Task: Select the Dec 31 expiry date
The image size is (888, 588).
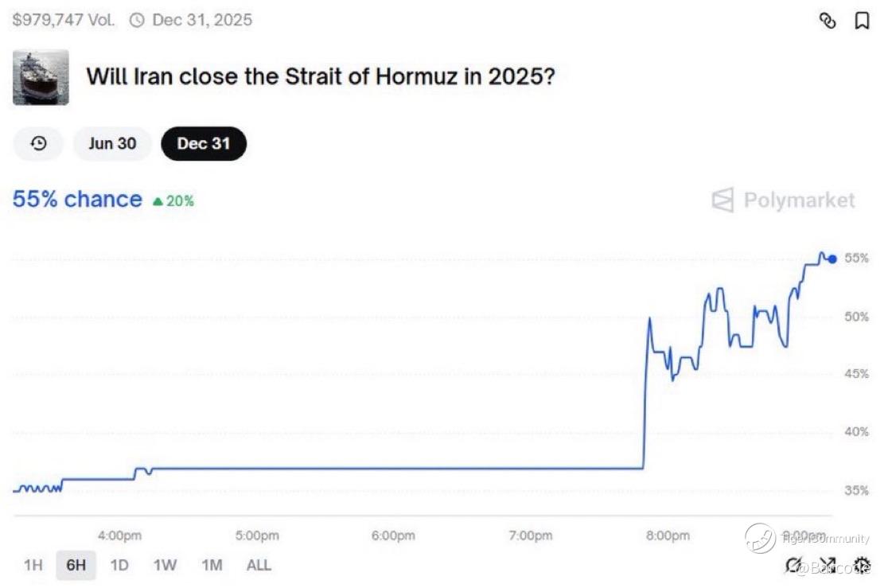Action: tap(204, 144)
